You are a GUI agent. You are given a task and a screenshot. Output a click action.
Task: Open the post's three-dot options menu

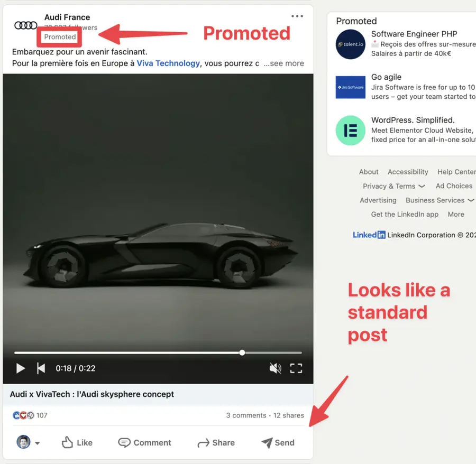point(297,16)
